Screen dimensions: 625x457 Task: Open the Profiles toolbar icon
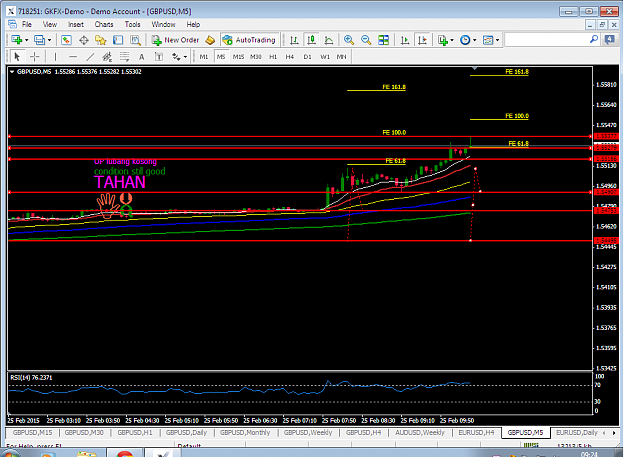pos(39,40)
